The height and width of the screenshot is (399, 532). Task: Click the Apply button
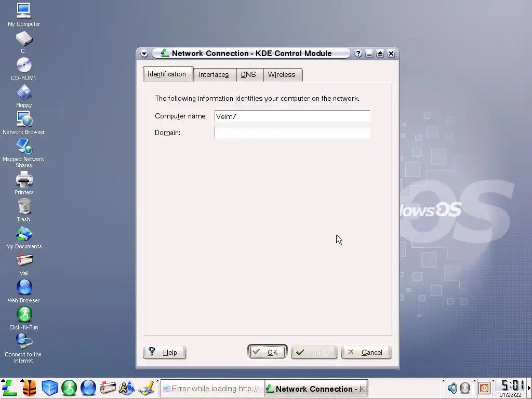(314, 352)
